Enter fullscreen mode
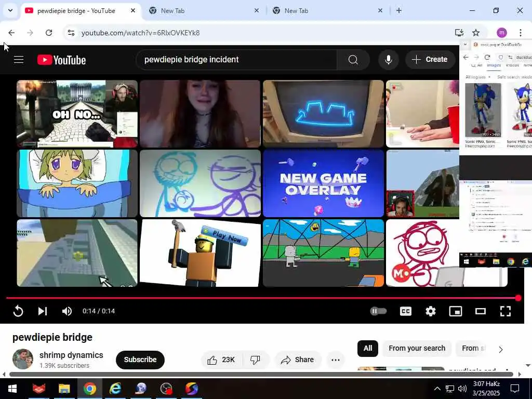 pos(506,311)
